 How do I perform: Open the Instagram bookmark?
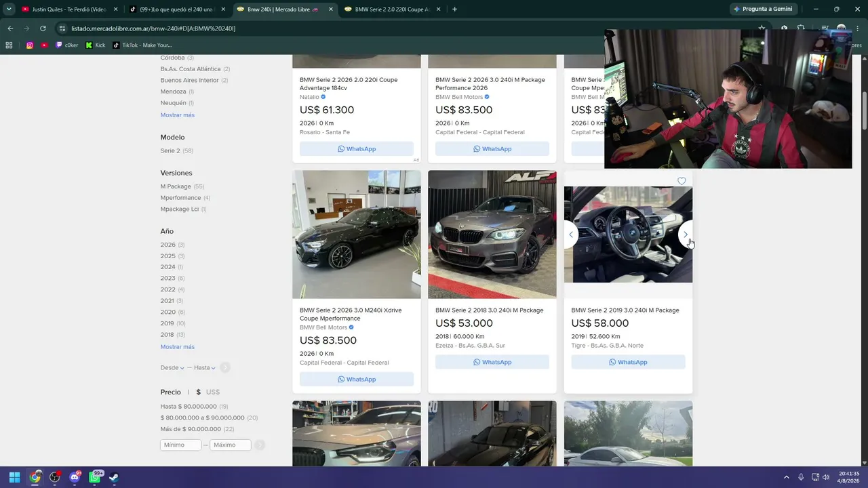pos(30,45)
